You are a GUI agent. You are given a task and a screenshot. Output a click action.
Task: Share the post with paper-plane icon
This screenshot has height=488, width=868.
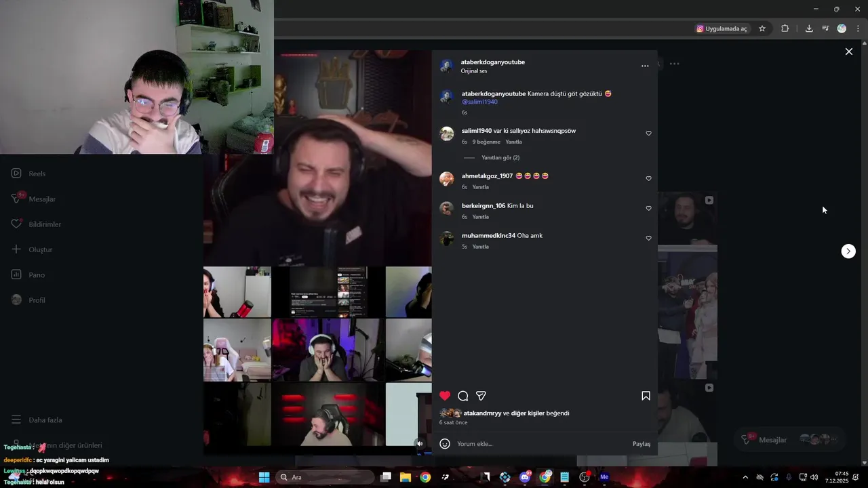coord(481,396)
